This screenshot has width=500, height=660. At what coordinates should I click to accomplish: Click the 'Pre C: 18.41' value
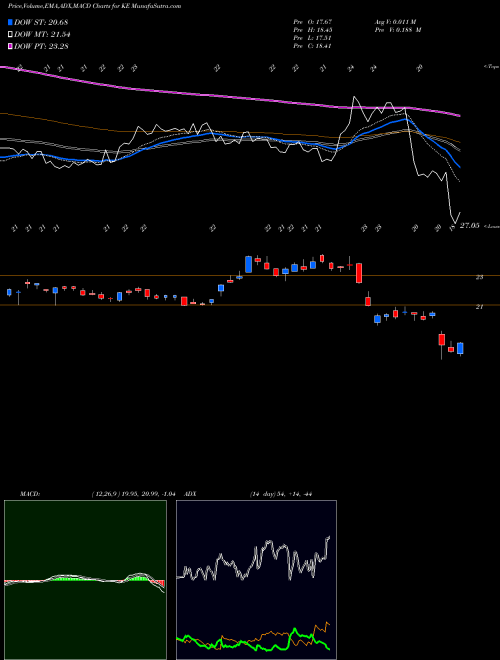(x=313, y=46)
